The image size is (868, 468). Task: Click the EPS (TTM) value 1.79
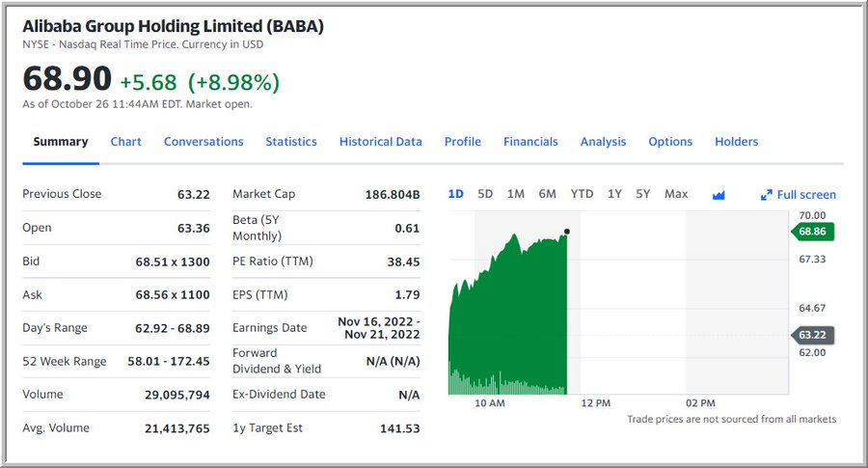coord(407,295)
